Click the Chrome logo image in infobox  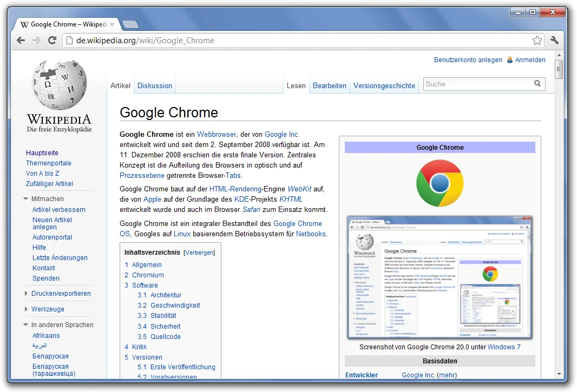tap(440, 183)
